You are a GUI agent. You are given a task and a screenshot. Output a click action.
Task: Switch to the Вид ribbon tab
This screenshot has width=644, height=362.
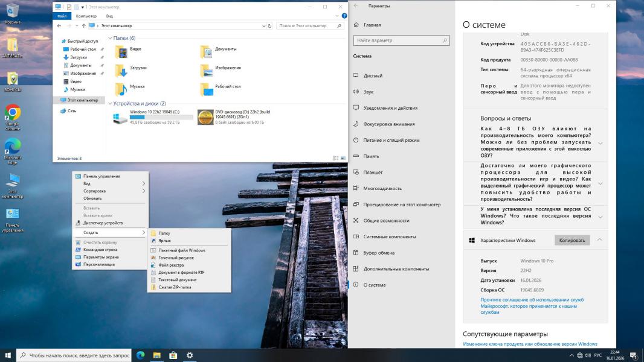(x=109, y=16)
